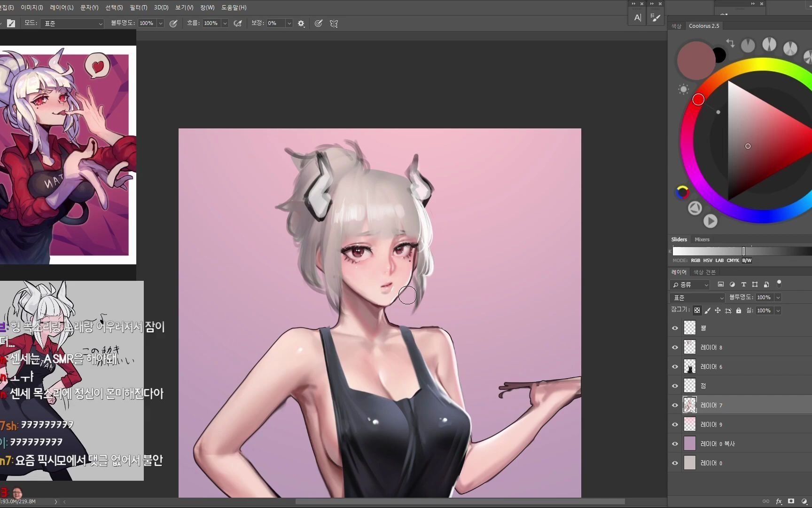
Task: Open layer fill 칠 dropdown arrow
Action: pyautogui.click(x=778, y=310)
